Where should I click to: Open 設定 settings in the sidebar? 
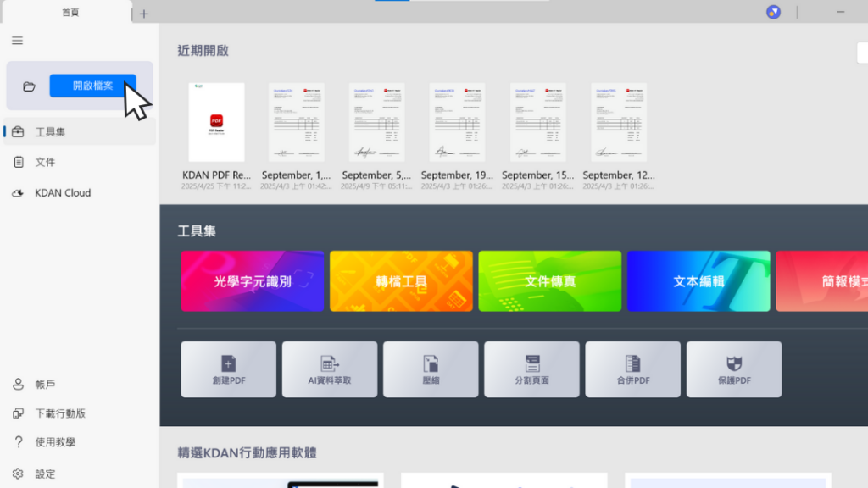(x=80, y=474)
